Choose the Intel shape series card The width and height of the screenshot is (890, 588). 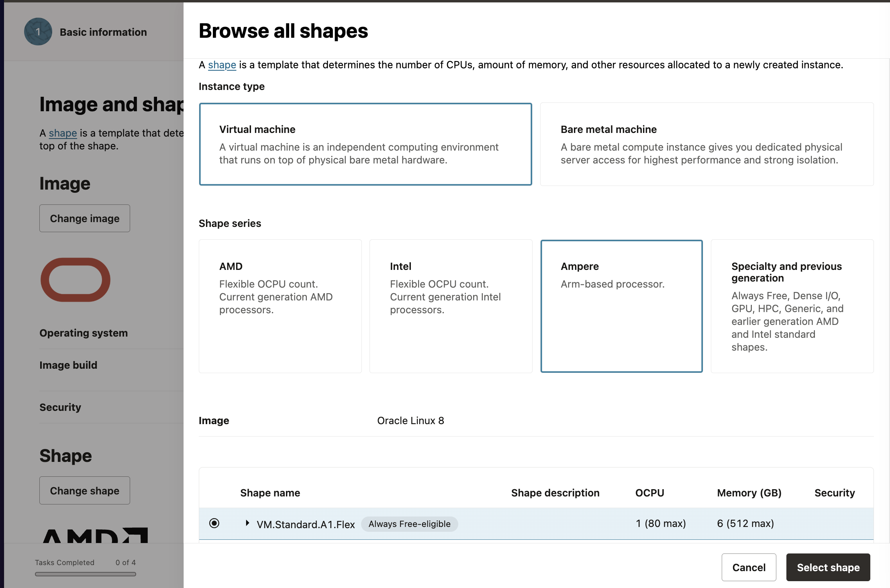coord(451,306)
